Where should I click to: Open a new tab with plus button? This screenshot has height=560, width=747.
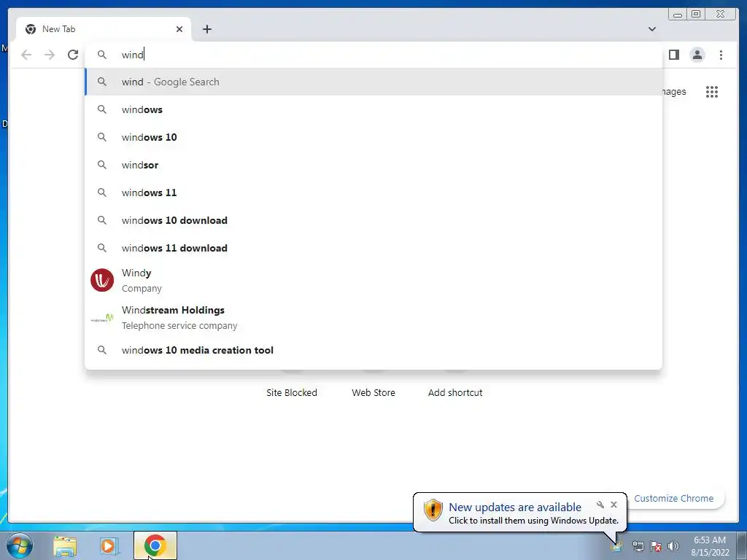(x=206, y=29)
